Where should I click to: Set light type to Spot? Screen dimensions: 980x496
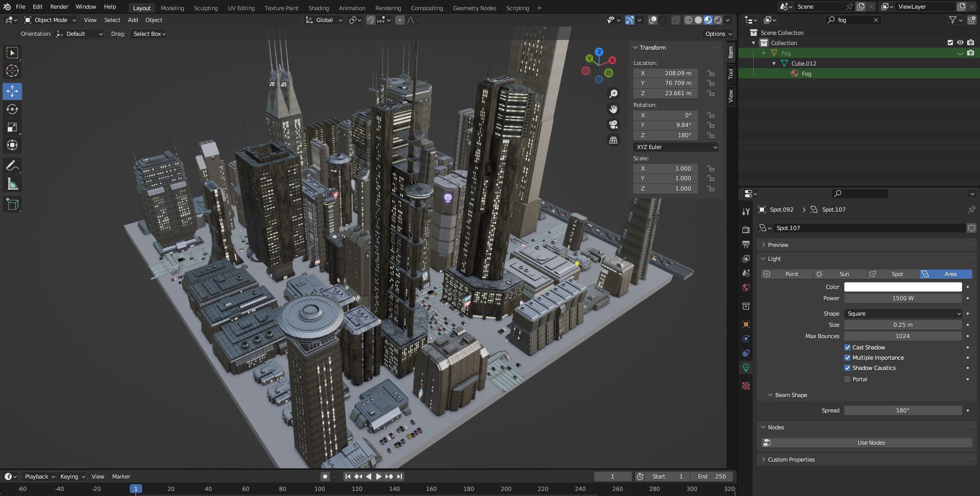[892, 274]
